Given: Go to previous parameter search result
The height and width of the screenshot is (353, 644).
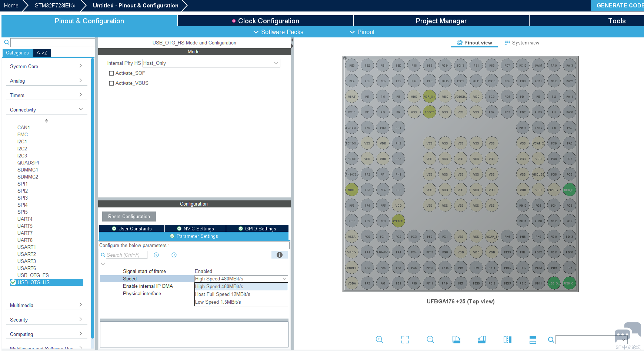Looking at the screenshot, I should click(156, 255).
